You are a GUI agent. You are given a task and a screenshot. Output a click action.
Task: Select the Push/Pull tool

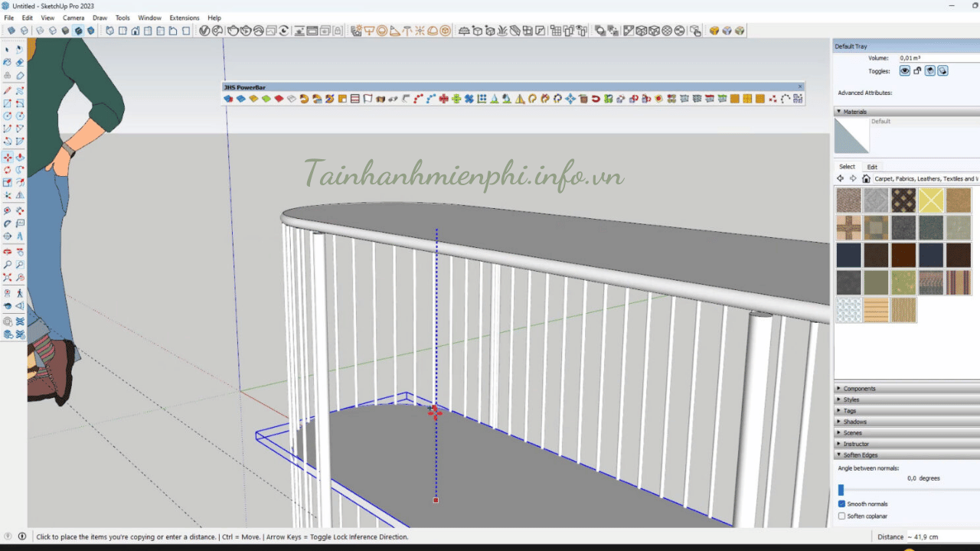(x=20, y=157)
